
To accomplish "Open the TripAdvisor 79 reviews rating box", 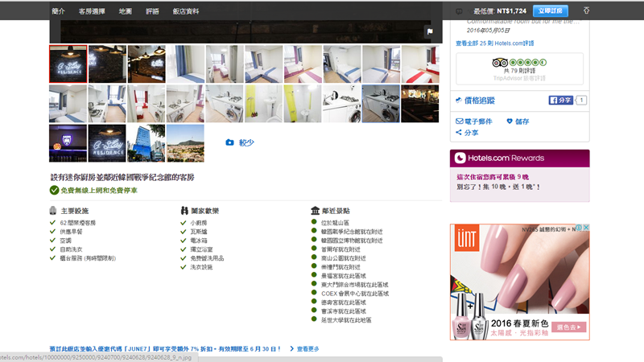I will 519,68.
